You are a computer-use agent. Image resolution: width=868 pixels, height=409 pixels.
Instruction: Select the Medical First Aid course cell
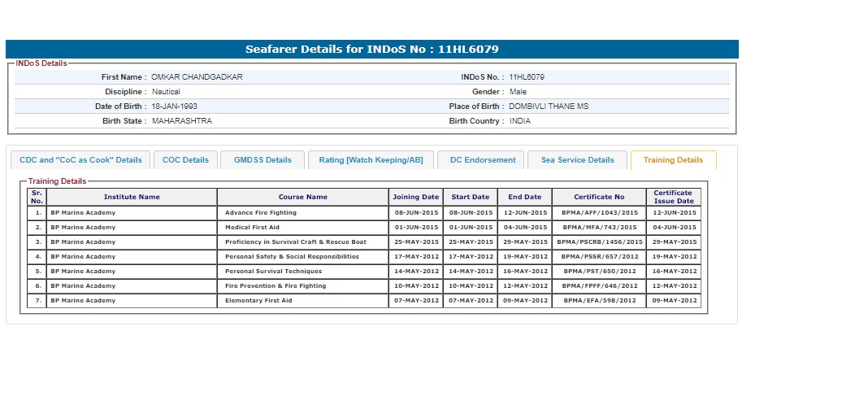click(252, 228)
